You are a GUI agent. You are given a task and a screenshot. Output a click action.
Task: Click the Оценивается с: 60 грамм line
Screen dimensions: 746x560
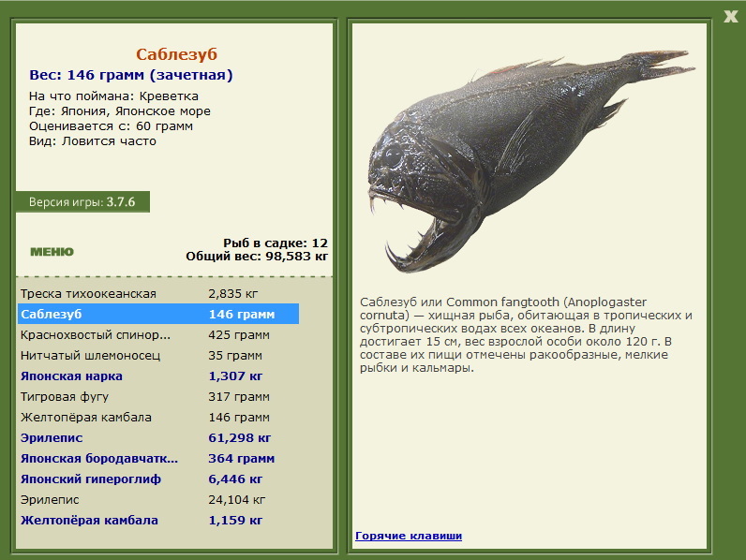coord(111,126)
